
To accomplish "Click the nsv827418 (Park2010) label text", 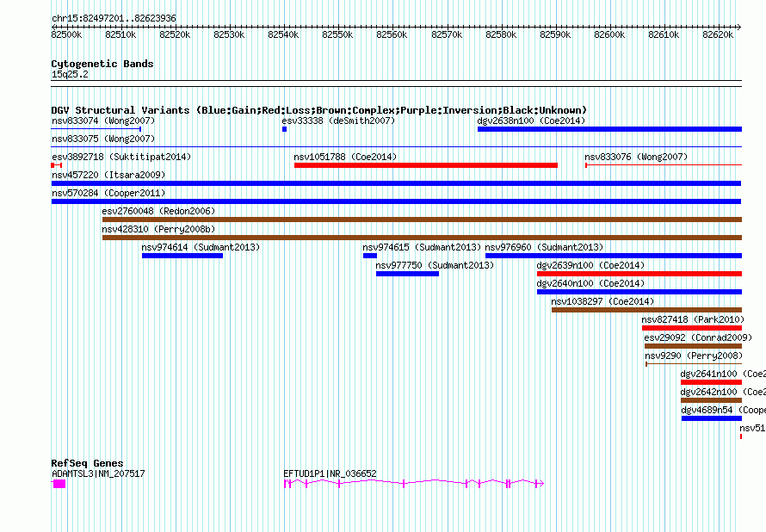I will tap(693, 319).
